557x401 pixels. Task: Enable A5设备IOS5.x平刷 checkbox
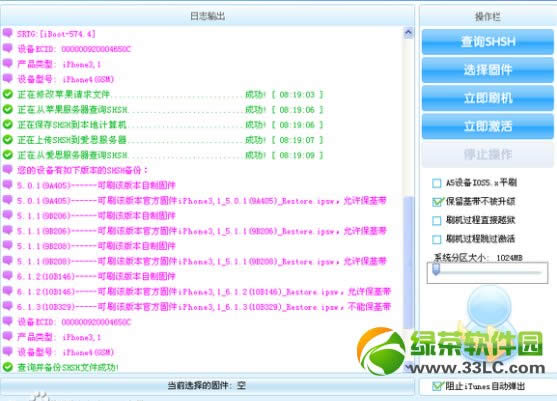(x=437, y=183)
